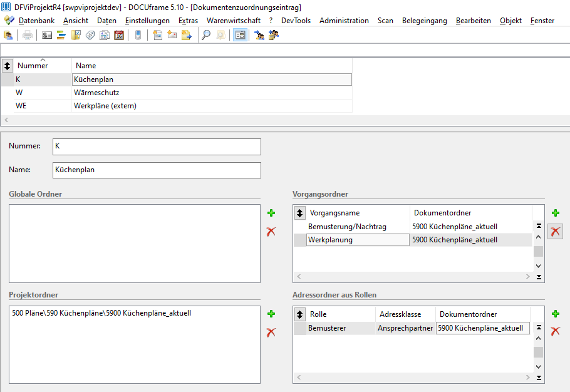Open the Fenster menu
The image size is (570, 392).
pyautogui.click(x=542, y=21)
